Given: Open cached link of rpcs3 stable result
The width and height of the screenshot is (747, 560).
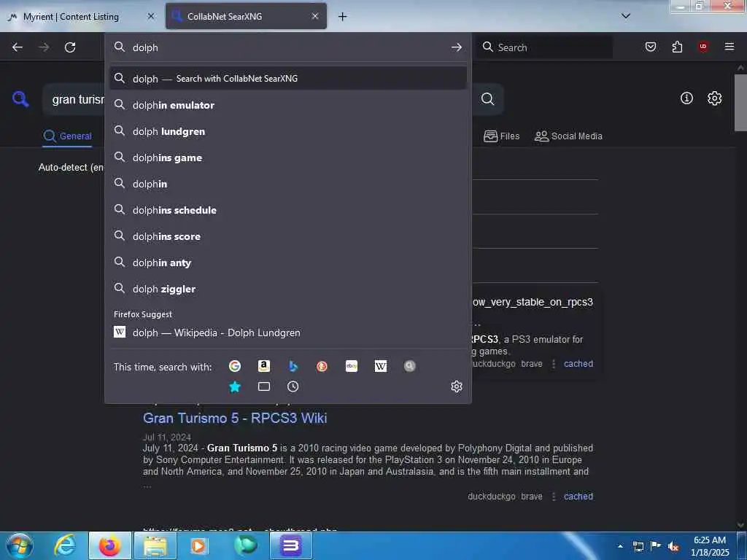Looking at the screenshot, I should pos(578,364).
